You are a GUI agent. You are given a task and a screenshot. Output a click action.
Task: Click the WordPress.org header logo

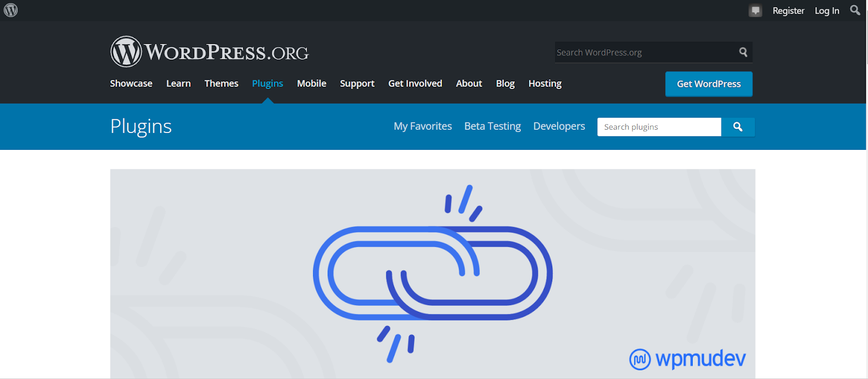click(x=209, y=52)
